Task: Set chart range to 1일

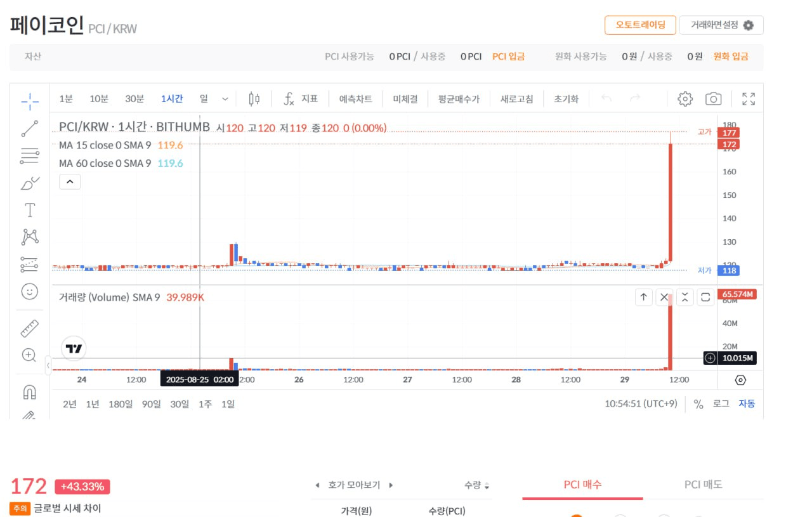Action: pos(228,404)
